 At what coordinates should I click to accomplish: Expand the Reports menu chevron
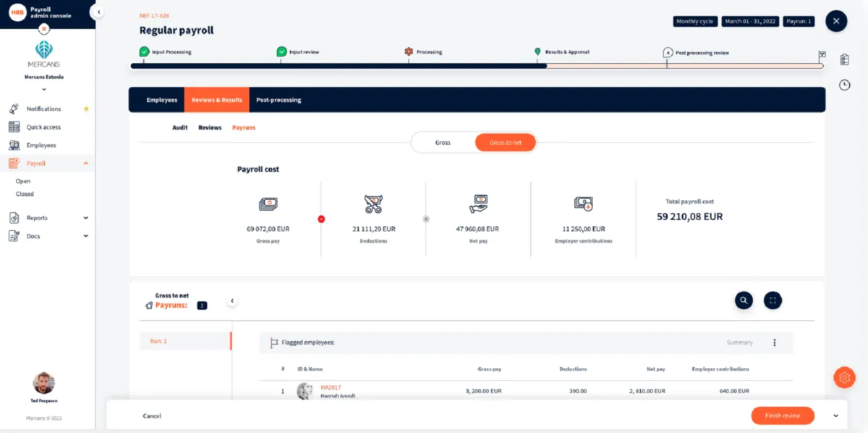click(x=86, y=218)
